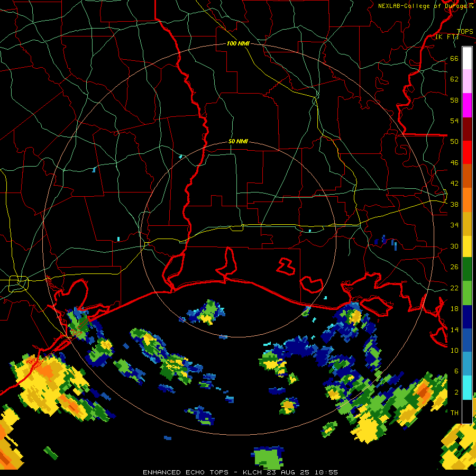Screen dimensions: 476x476
Task: Click the '10' legend value
Action: (454, 350)
